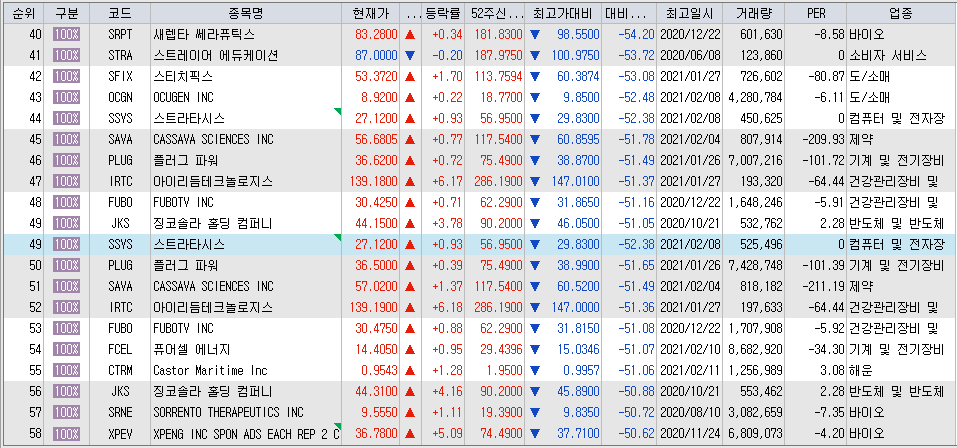Viewport: 957px width, 448px height.
Task: Click the current price 53.3720
Action: pos(376,76)
